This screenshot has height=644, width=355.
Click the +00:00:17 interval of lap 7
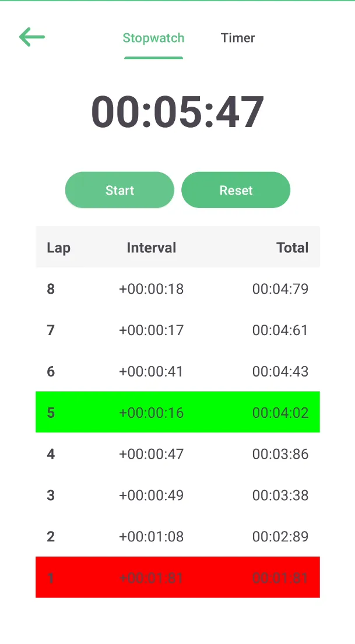coord(151,330)
